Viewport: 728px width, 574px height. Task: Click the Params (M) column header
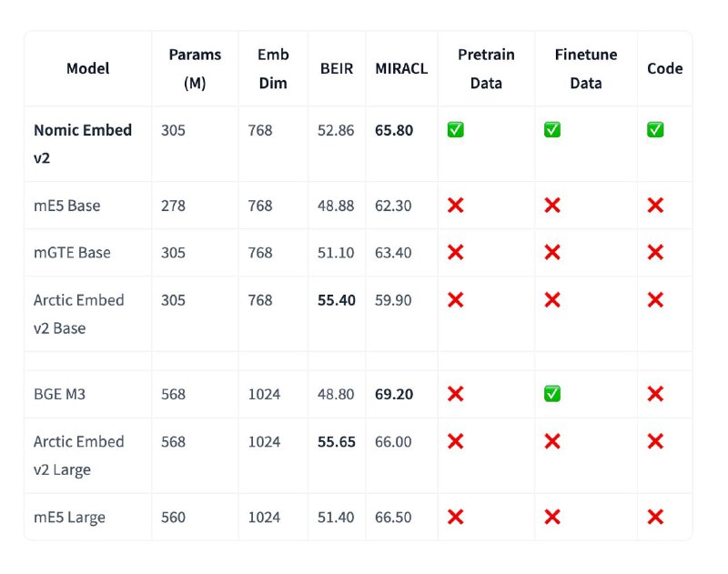195,68
